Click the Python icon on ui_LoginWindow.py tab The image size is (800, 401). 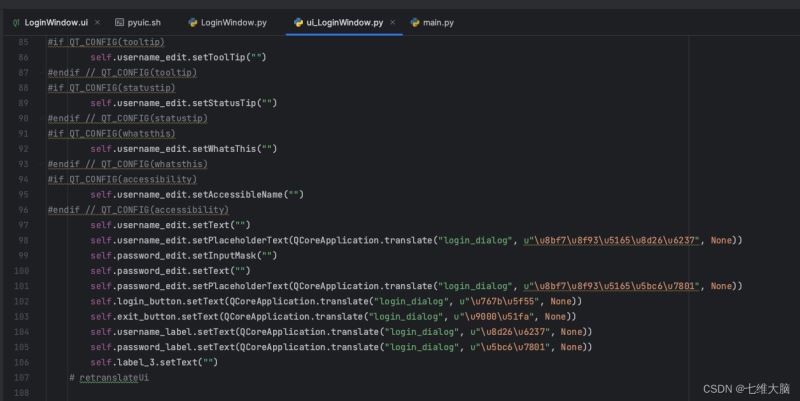[298, 22]
